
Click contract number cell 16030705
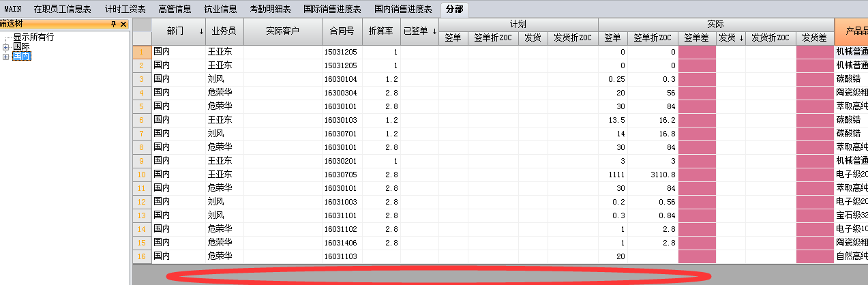[342, 175]
